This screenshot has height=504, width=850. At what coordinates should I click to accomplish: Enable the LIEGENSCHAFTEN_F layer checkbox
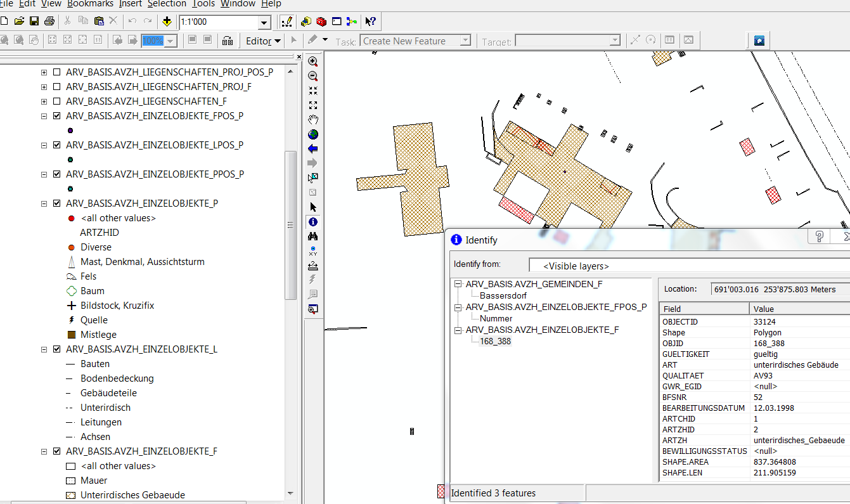pos(57,101)
